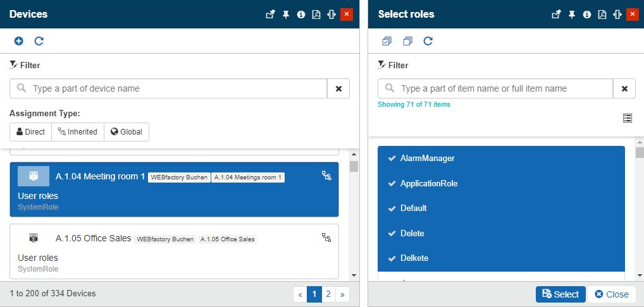Viewport: 644px width, 307px height.
Task: Toggle Inherited assignment type filter
Action: (77, 132)
